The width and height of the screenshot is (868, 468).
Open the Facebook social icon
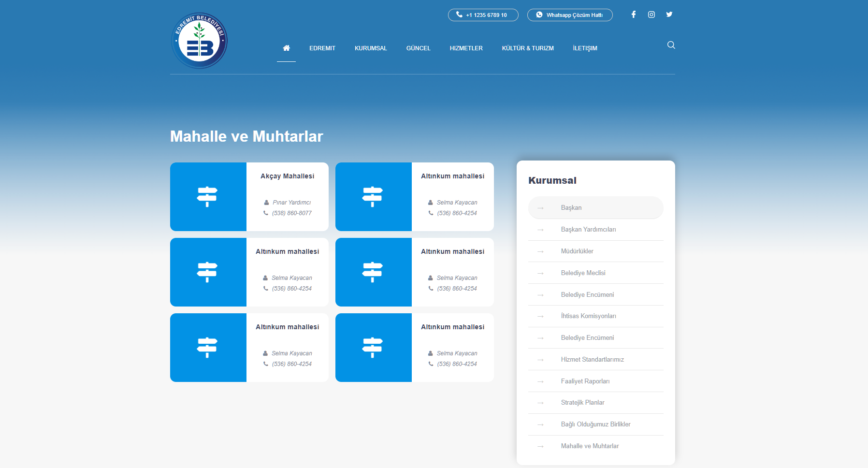tap(633, 15)
